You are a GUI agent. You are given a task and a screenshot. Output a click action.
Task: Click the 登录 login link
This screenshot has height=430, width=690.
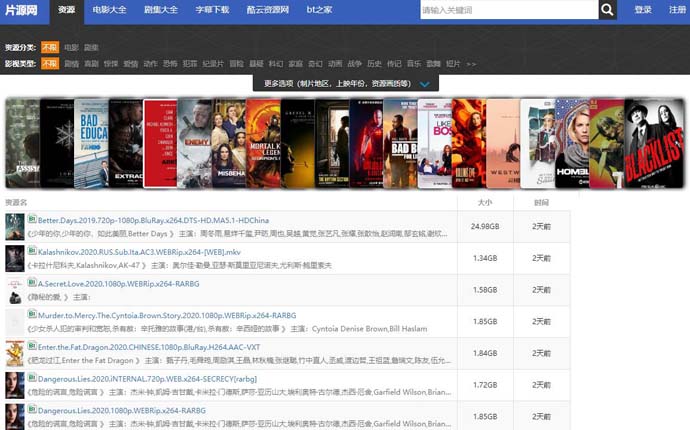point(643,10)
